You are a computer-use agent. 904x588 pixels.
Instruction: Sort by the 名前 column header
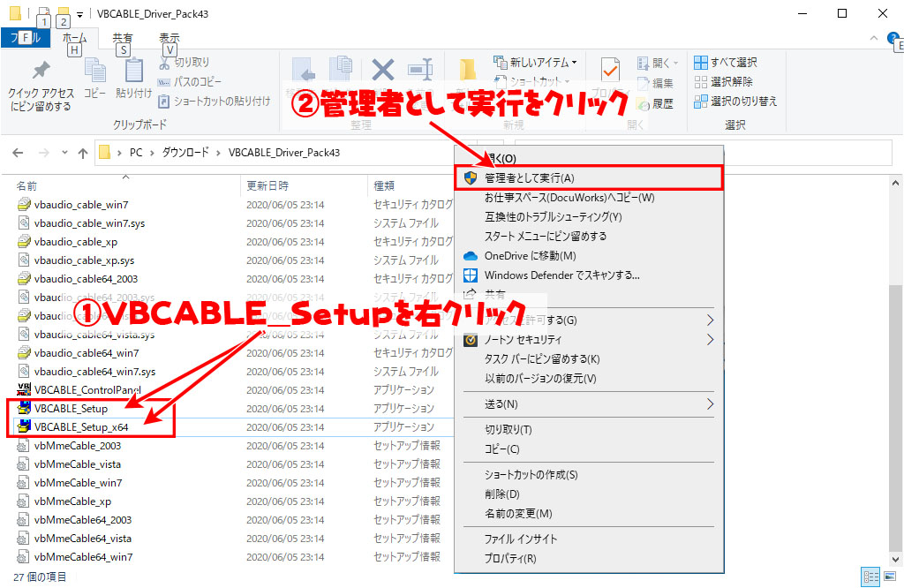(x=26, y=185)
